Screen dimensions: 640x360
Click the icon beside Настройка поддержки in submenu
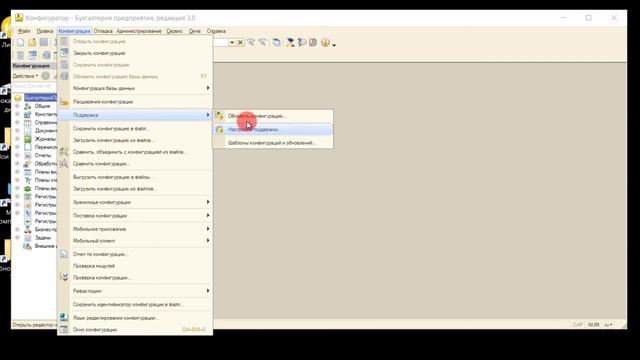pos(220,130)
